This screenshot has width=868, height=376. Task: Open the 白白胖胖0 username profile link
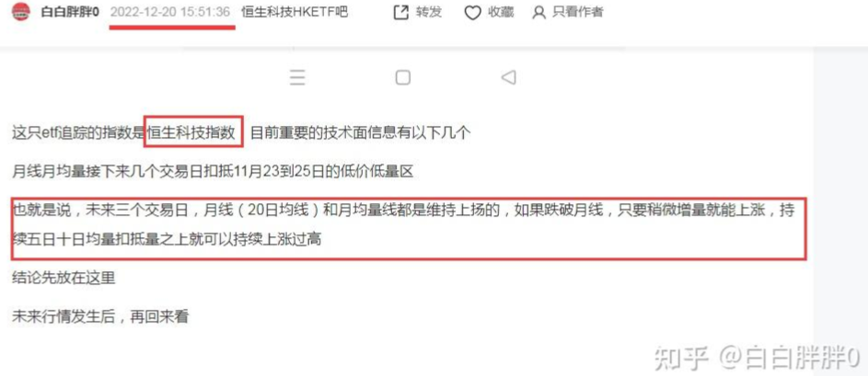70,12
